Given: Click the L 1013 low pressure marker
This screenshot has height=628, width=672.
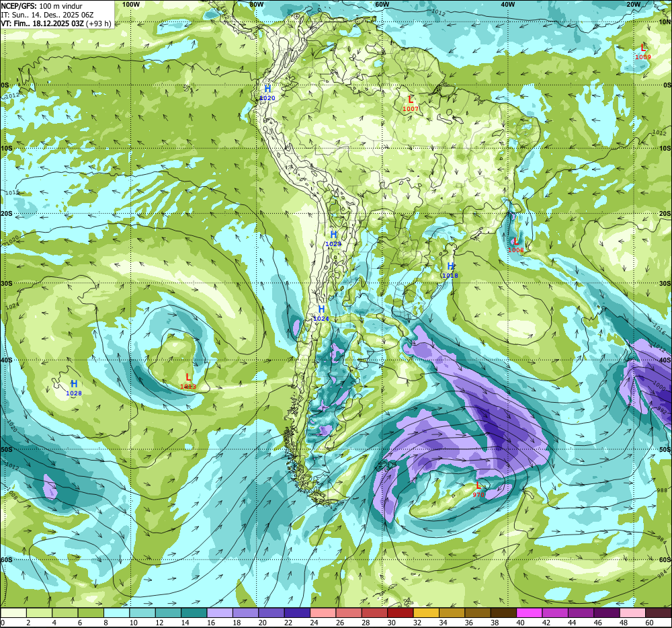Looking at the screenshot, I should pyautogui.click(x=188, y=381).
